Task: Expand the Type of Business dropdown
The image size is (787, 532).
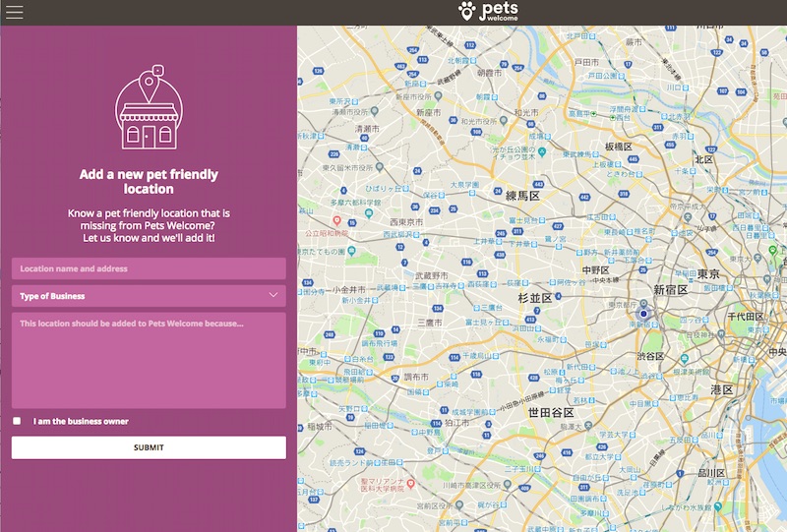Action: click(149, 296)
